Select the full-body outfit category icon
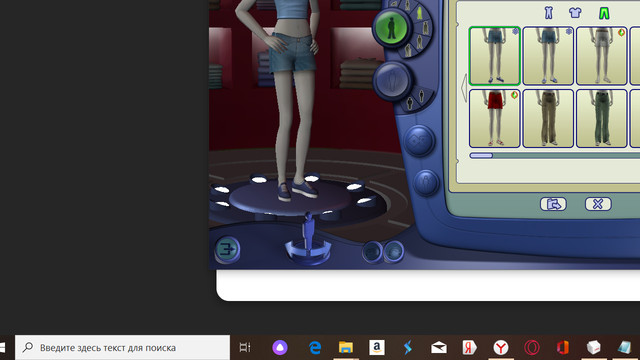 (x=548, y=13)
